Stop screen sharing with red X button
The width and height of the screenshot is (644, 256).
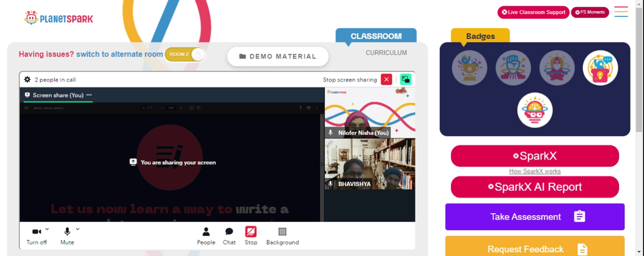click(x=386, y=80)
